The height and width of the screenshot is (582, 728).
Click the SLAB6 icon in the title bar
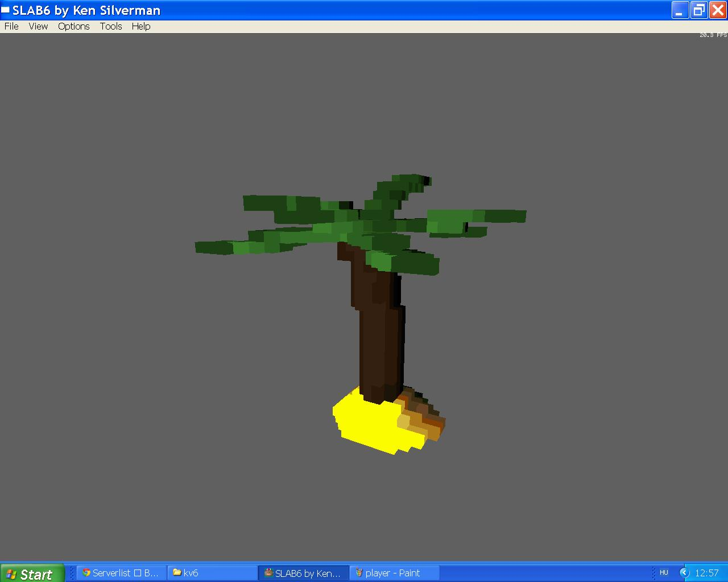tap(6, 10)
